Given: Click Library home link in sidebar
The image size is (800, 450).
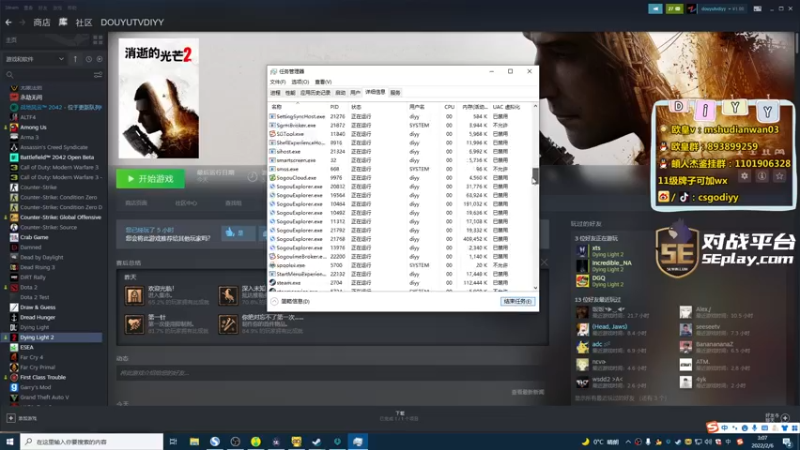Looking at the screenshot, I should 11,40.
